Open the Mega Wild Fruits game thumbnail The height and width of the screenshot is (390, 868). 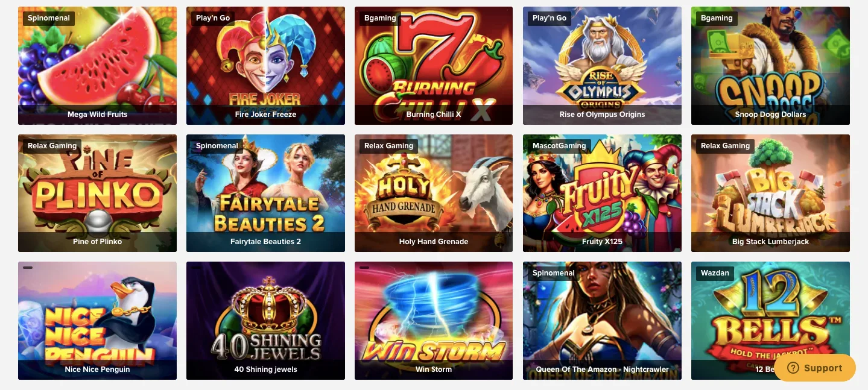point(97,66)
